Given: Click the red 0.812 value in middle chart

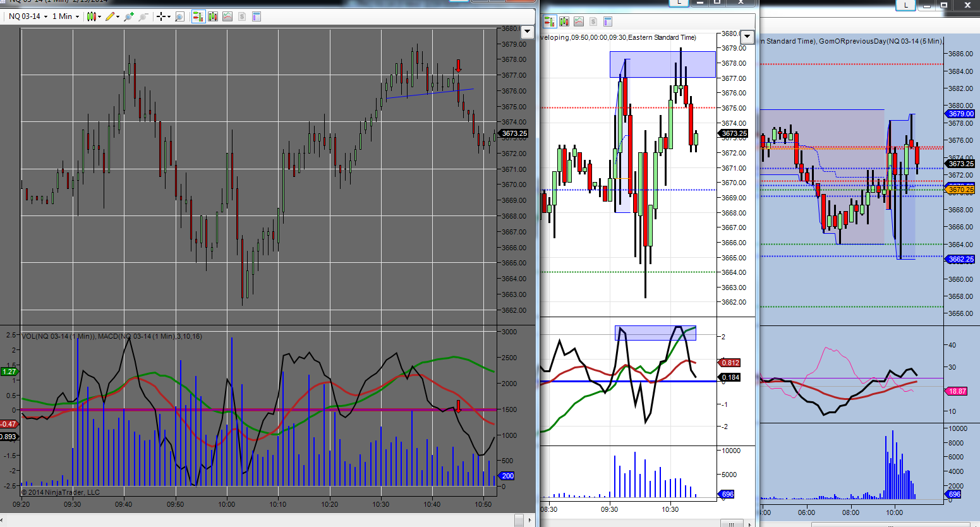Looking at the screenshot, I should tap(730, 363).
